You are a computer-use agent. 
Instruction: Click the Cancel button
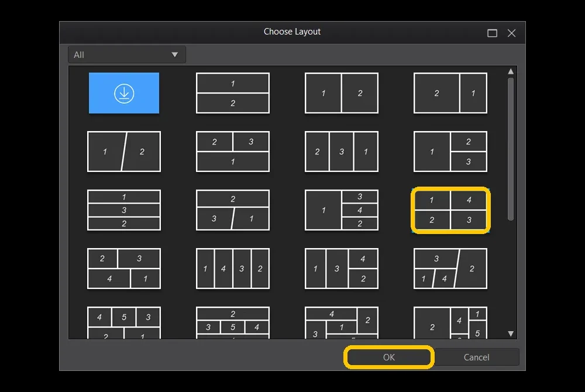[x=476, y=357]
